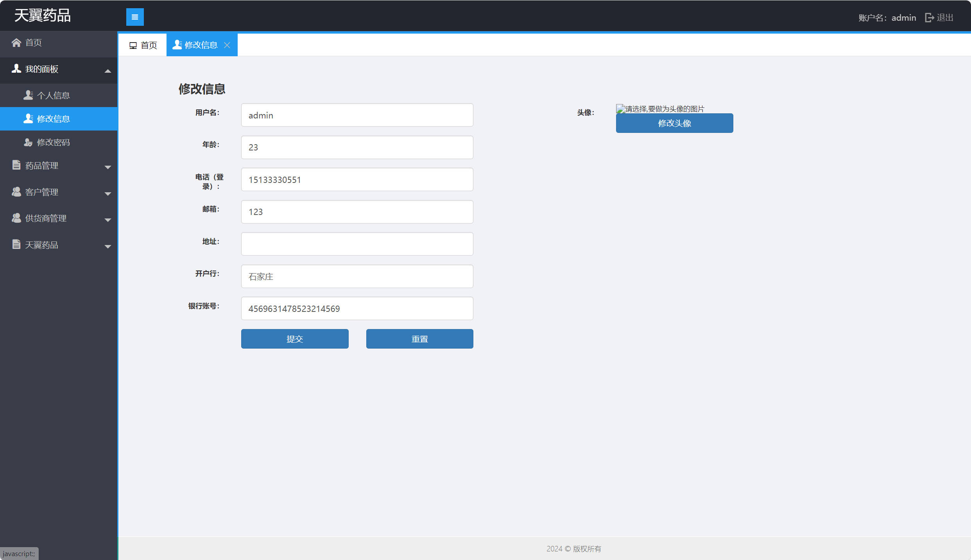Image resolution: width=971 pixels, height=560 pixels.
Task: Click the empty 地址 input field
Action: click(357, 244)
